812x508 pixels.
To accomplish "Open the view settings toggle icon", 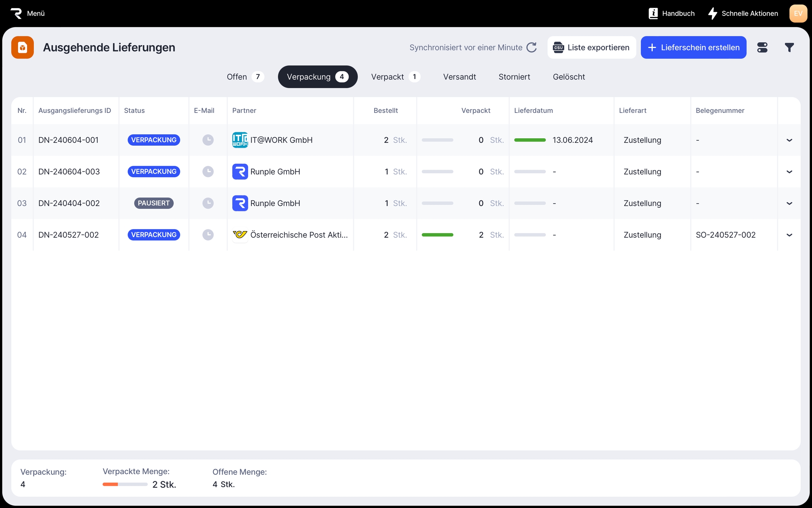I will click(x=762, y=47).
